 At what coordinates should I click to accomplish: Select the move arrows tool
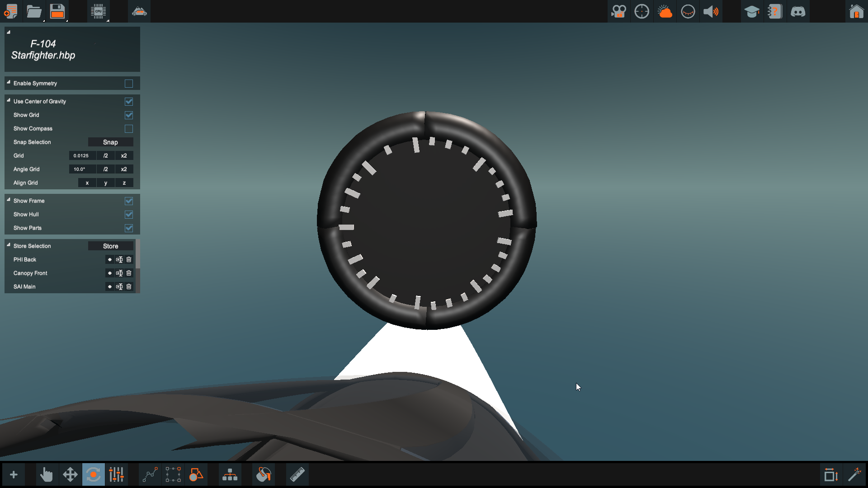click(x=70, y=474)
